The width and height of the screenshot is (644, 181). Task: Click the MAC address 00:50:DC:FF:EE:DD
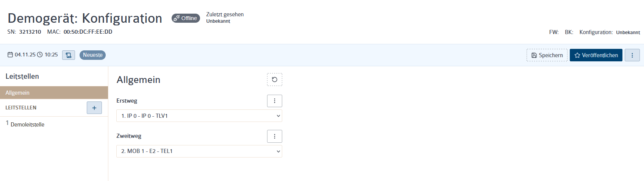tap(88, 32)
